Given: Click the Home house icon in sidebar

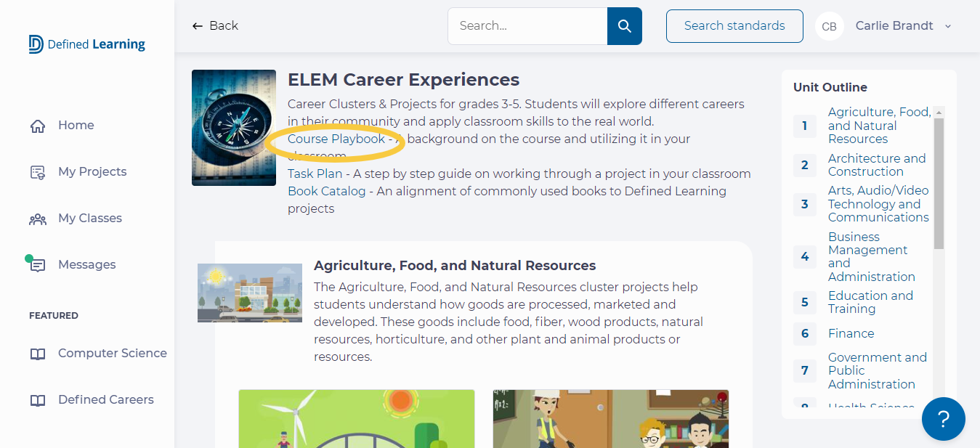Looking at the screenshot, I should point(38,126).
